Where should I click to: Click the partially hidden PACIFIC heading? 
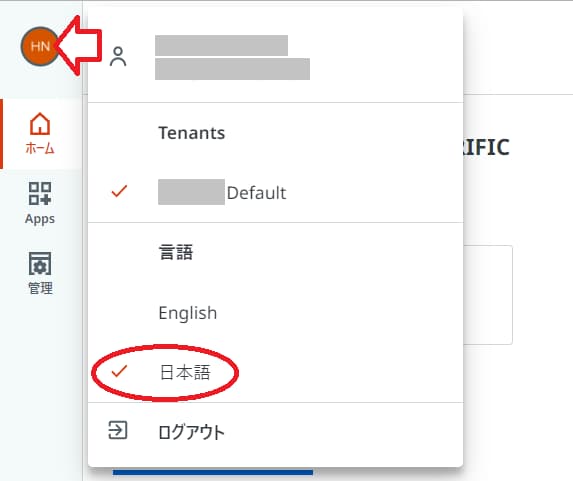pos(486,147)
